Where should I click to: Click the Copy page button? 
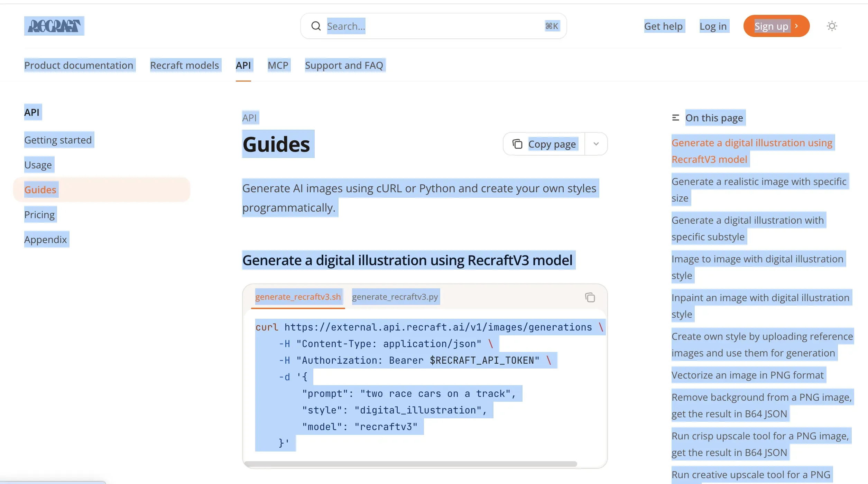tap(544, 144)
